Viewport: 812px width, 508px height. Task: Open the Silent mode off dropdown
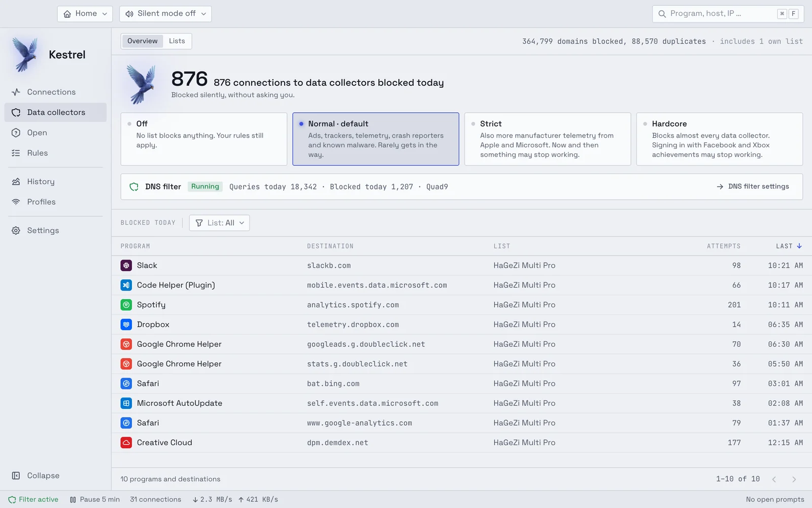[165, 14]
